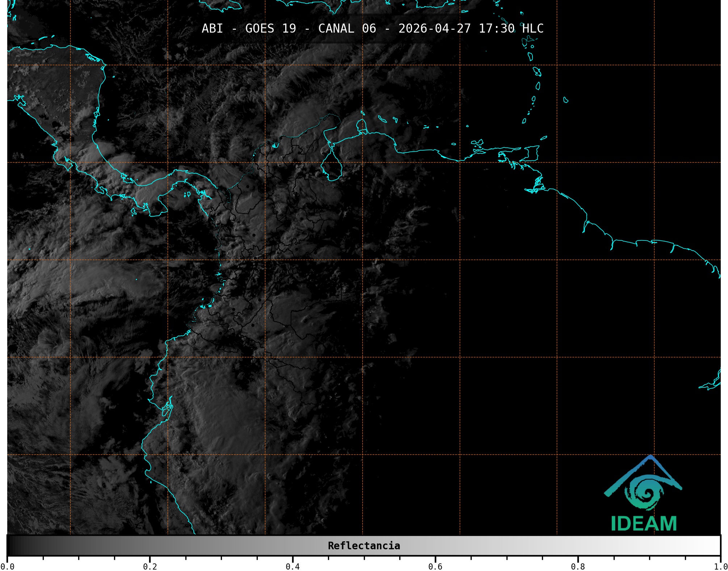
Task: Click the ABI text at title start
Action: coord(212,29)
